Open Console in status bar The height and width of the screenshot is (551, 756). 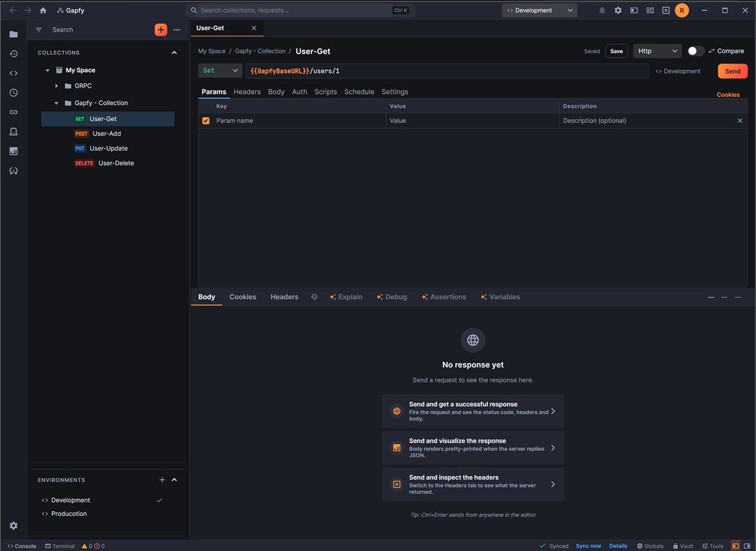click(22, 546)
